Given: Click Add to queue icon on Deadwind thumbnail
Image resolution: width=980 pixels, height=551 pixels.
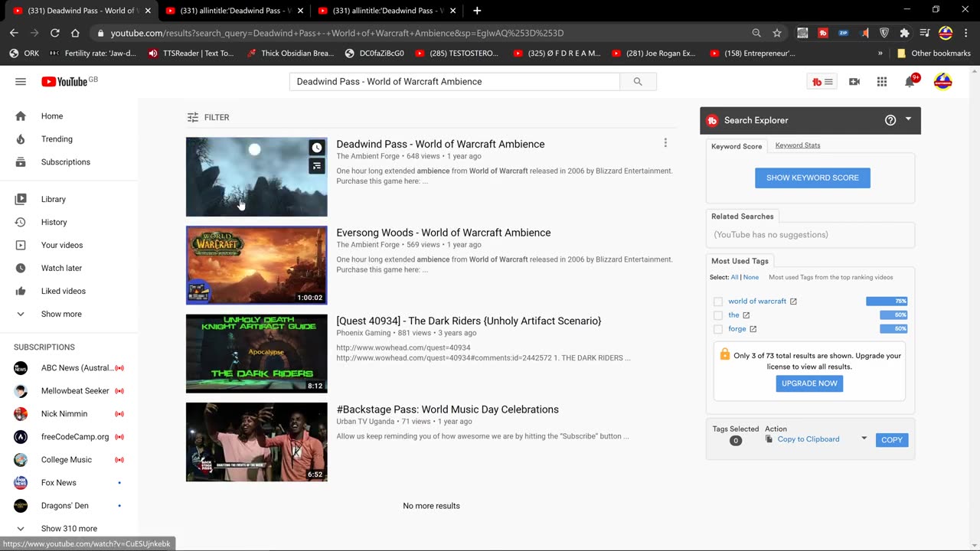Looking at the screenshot, I should click(x=317, y=166).
